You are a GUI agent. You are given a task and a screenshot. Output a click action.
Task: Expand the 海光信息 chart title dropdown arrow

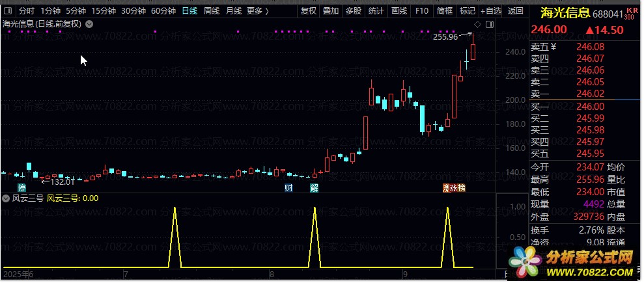(x=89, y=24)
